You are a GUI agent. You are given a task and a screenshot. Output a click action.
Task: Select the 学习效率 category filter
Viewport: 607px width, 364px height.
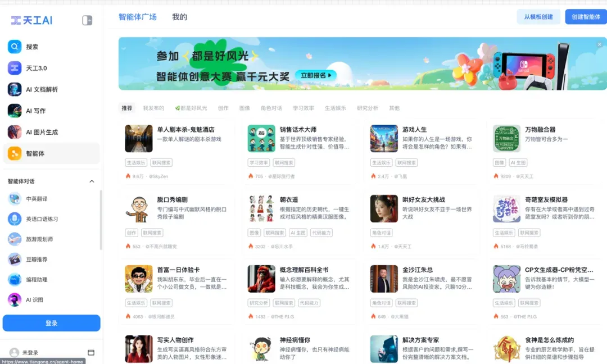pyautogui.click(x=303, y=108)
